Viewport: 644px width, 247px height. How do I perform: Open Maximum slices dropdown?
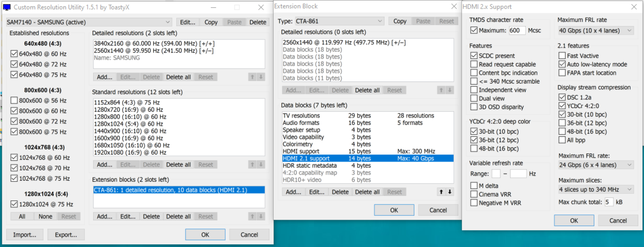pyautogui.click(x=596, y=190)
